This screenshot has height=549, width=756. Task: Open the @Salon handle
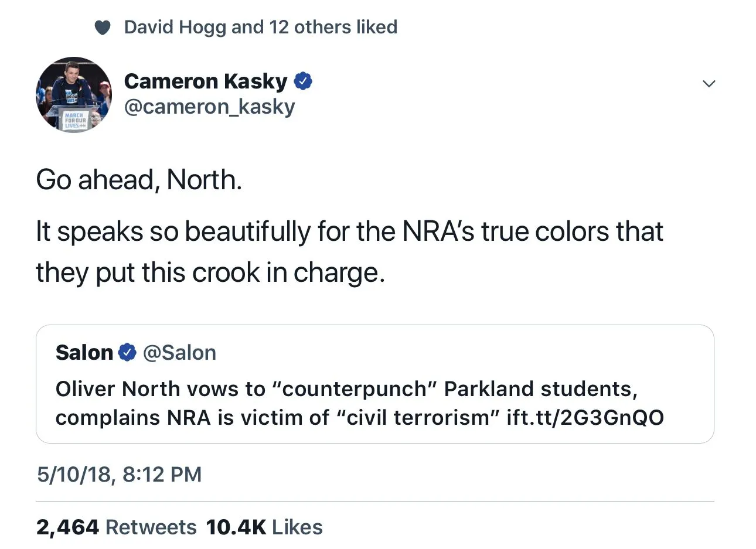click(x=179, y=353)
